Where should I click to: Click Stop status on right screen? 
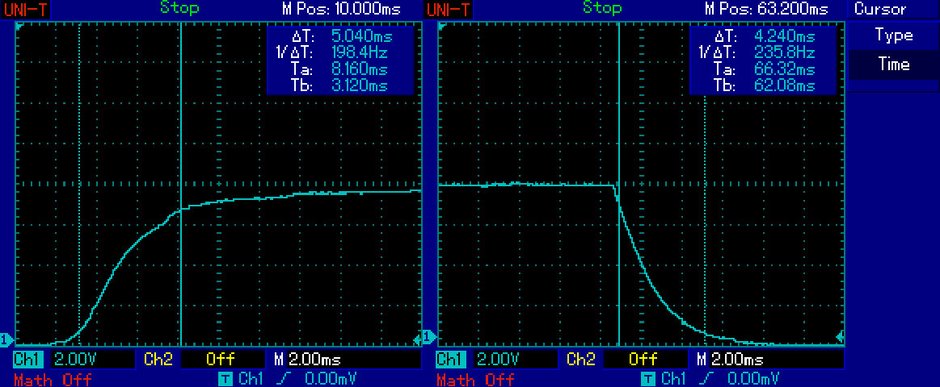(602, 8)
